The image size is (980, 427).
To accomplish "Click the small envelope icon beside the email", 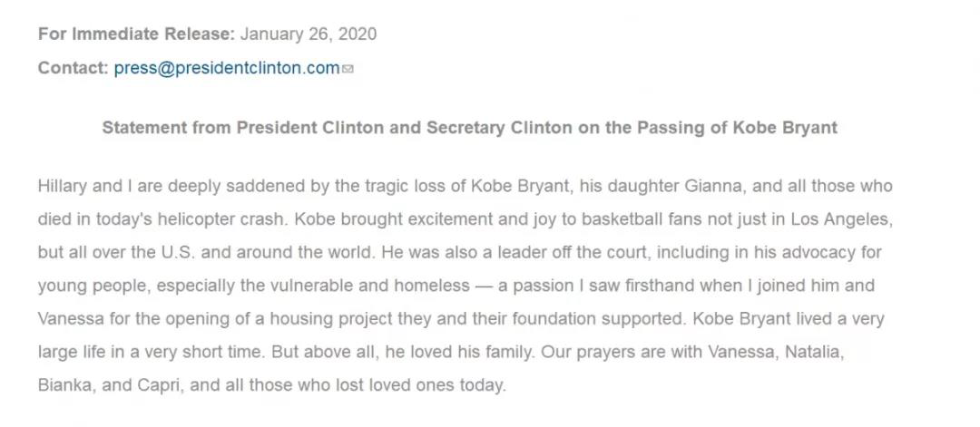I will point(348,69).
